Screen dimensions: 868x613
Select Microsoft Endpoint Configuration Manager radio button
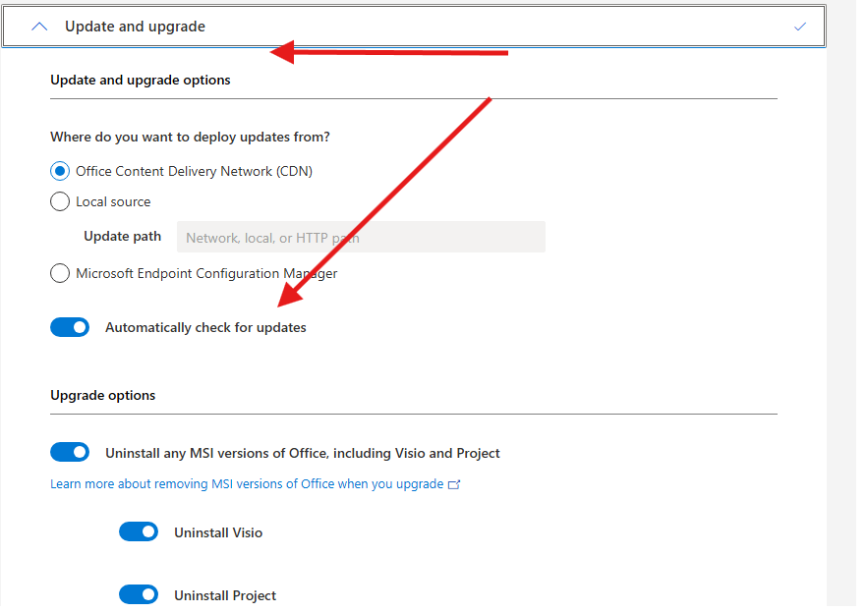tap(60, 273)
